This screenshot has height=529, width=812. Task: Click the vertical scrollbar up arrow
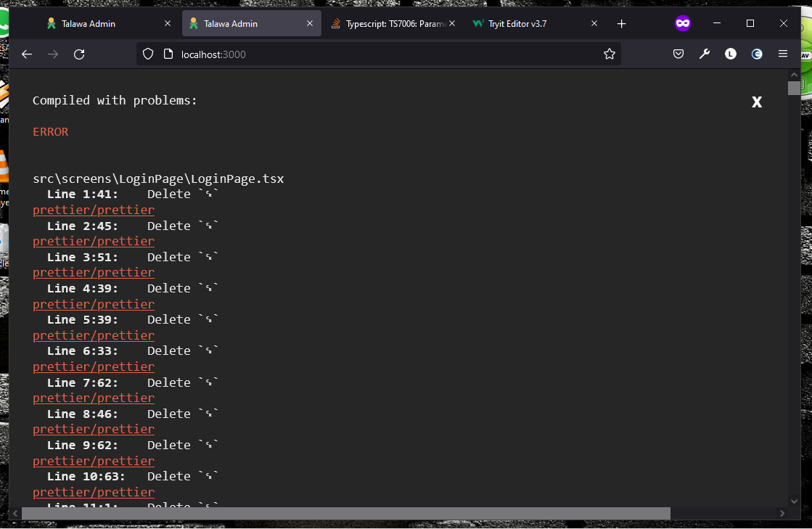tap(794, 75)
